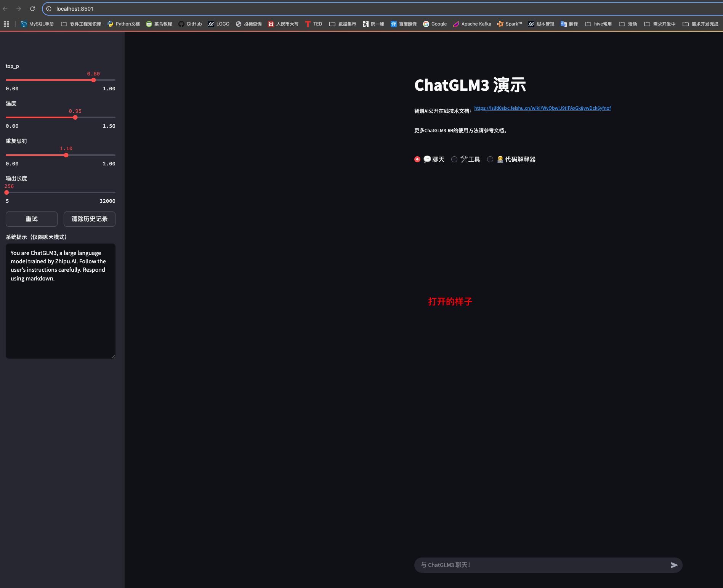This screenshot has height=588, width=723.
Task: Click the 清除历史记录 button
Action: click(x=90, y=219)
